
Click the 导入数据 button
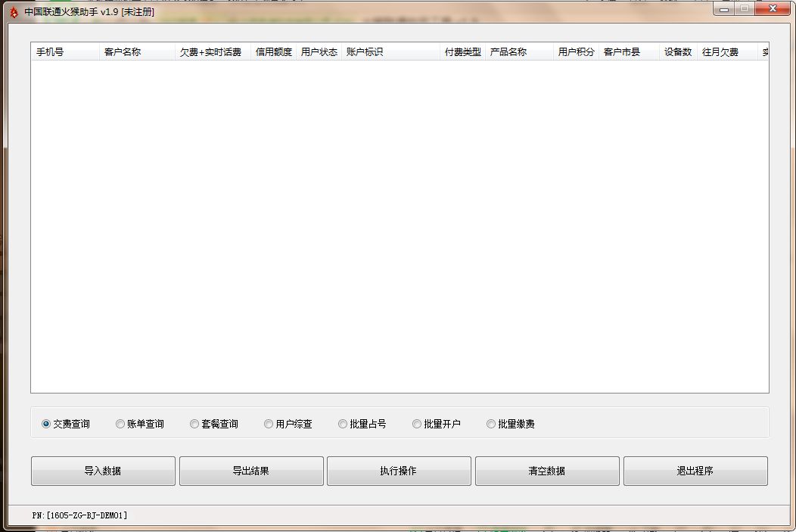tap(103, 471)
